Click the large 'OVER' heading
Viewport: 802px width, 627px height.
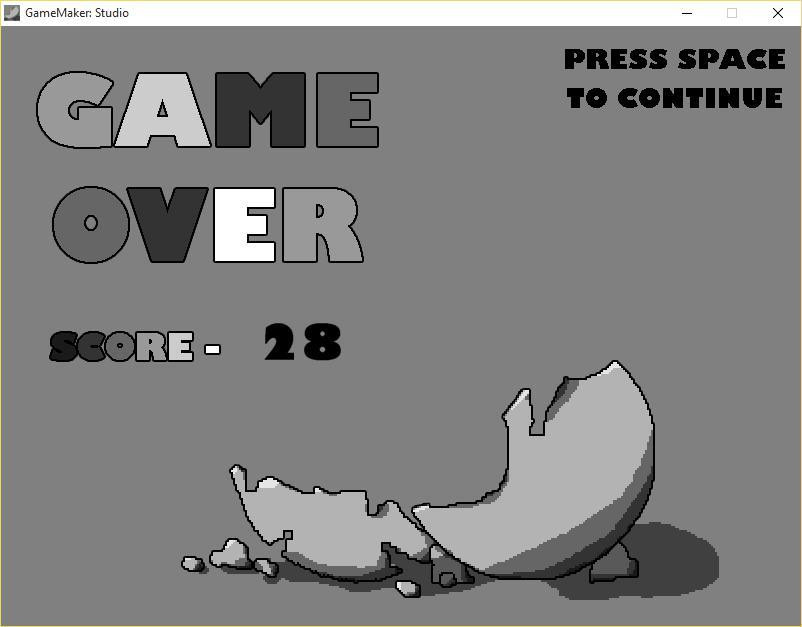coord(208,225)
